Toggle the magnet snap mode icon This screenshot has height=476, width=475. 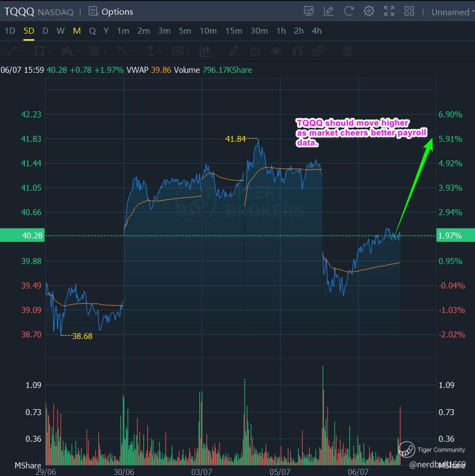point(297,51)
